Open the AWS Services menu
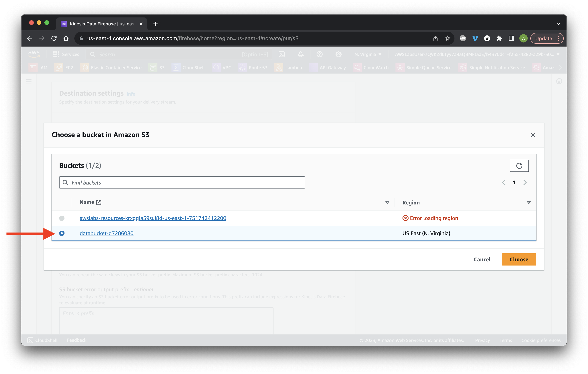588x374 pixels. point(66,54)
